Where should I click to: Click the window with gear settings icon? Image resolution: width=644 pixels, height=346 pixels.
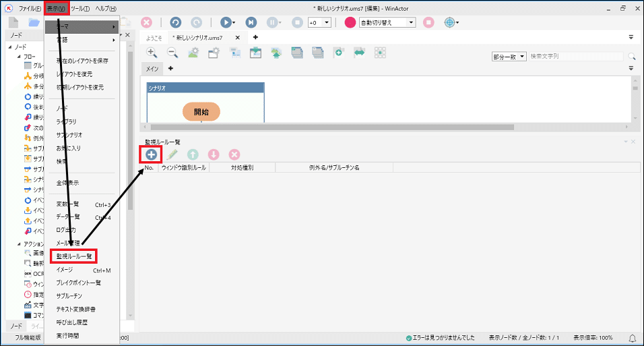(x=214, y=53)
